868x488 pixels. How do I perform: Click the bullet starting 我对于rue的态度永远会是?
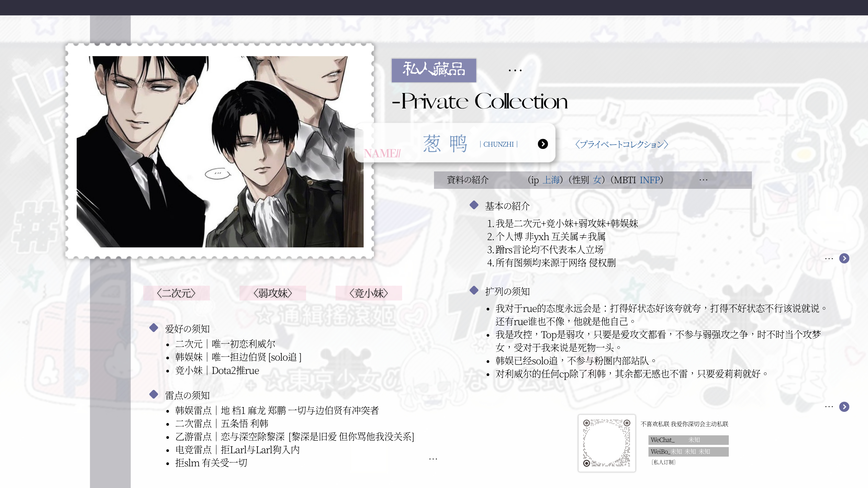(660, 315)
